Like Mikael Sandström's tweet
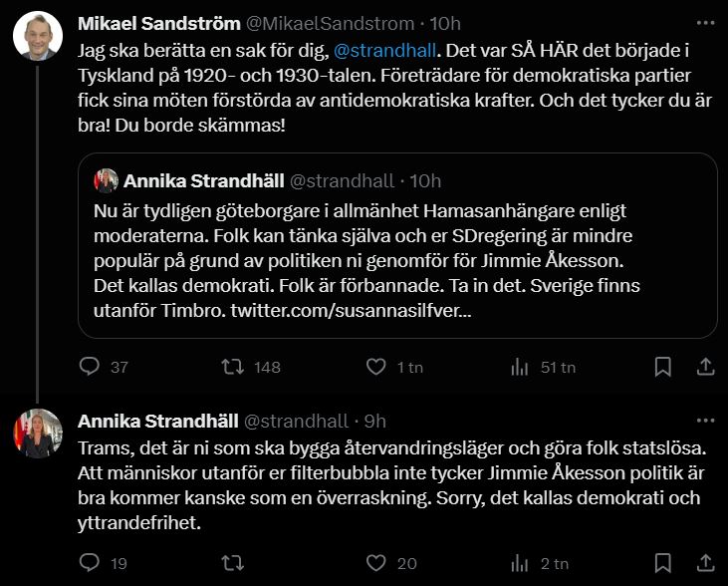The image size is (728, 586). (375, 367)
